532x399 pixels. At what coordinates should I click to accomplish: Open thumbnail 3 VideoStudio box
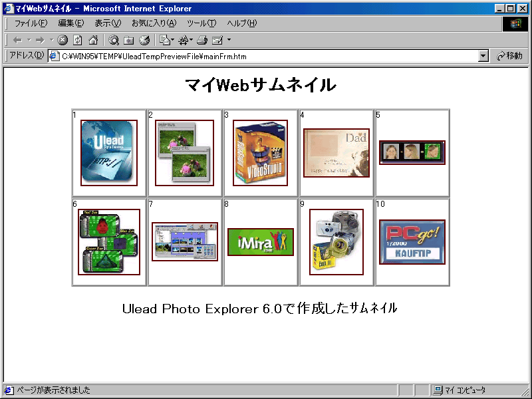[x=260, y=153]
